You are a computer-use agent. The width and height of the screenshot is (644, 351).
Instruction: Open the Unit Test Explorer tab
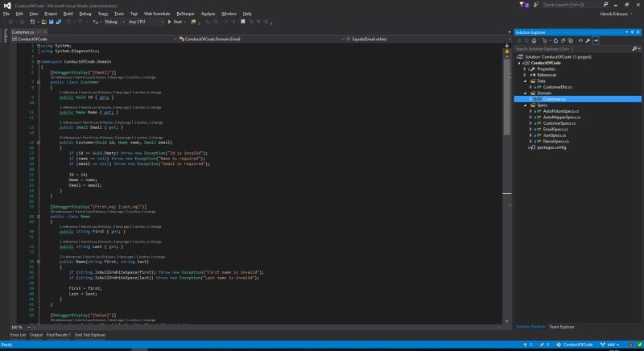click(90, 335)
